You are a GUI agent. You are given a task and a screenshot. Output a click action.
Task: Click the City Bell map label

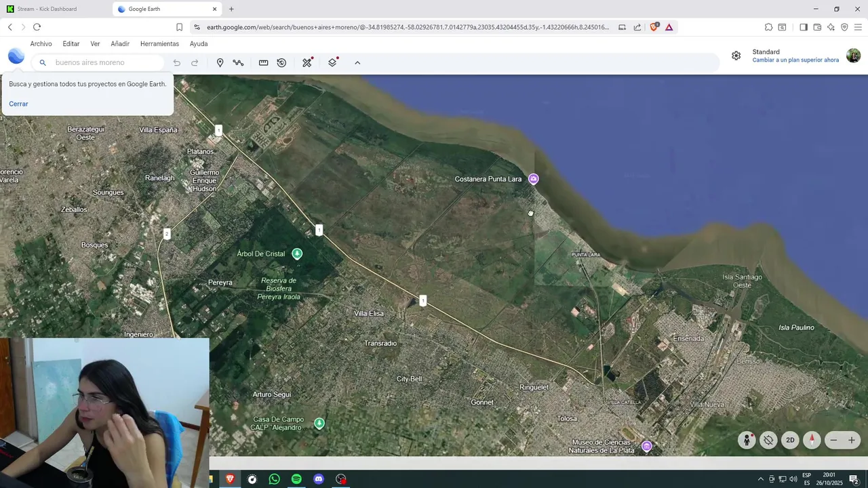pyautogui.click(x=409, y=379)
